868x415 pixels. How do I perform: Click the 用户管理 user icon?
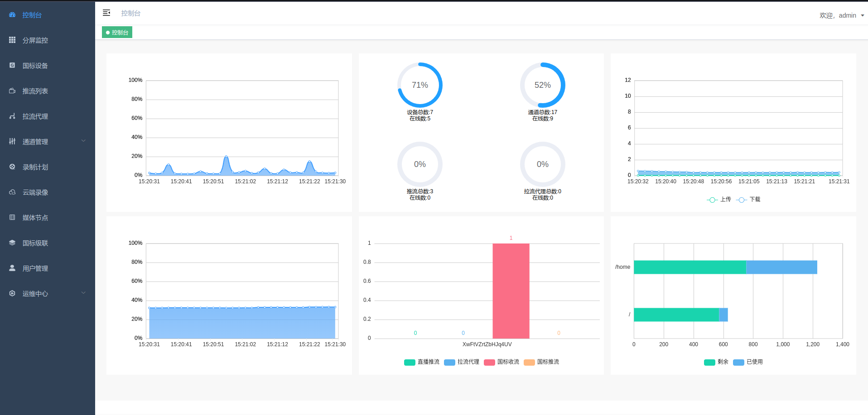coord(12,268)
